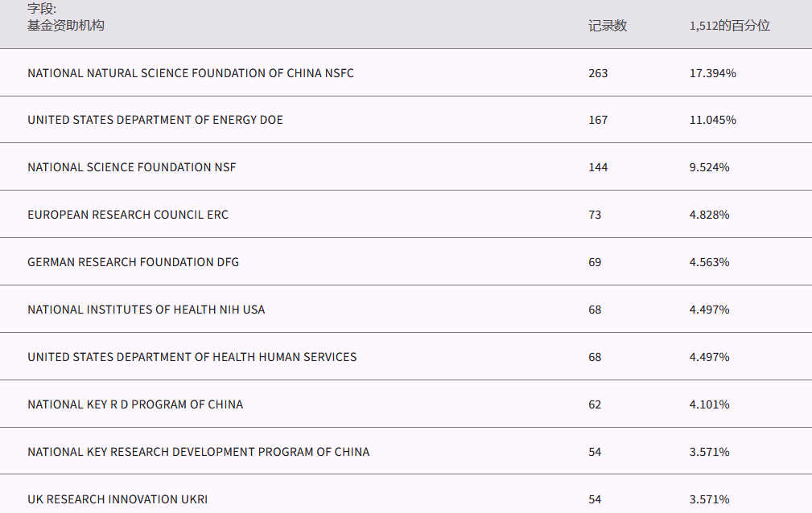Click the 4.828% percentage for ERC
812x513 pixels.
click(709, 215)
